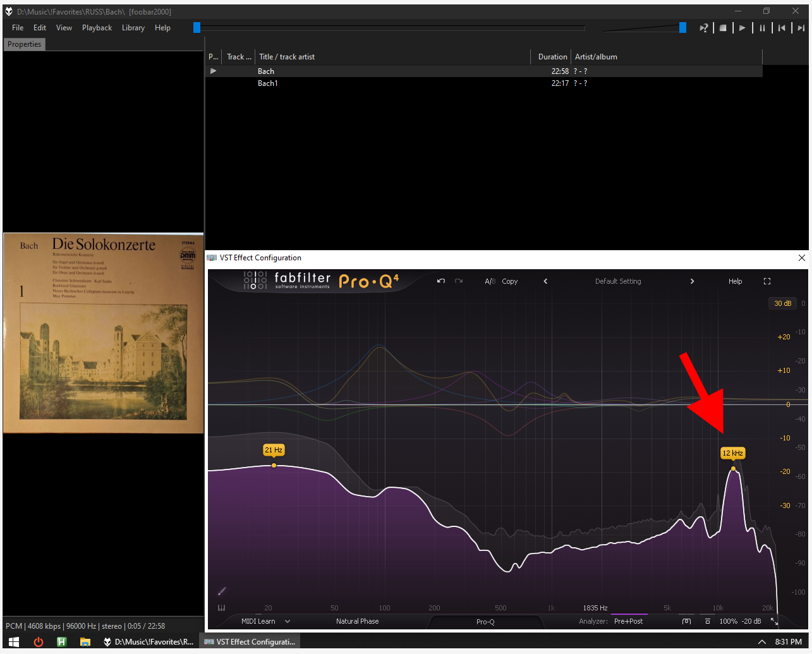The height and width of the screenshot is (654, 812).
Task: Click the EQ sketch pencil icon
Action: point(222,591)
